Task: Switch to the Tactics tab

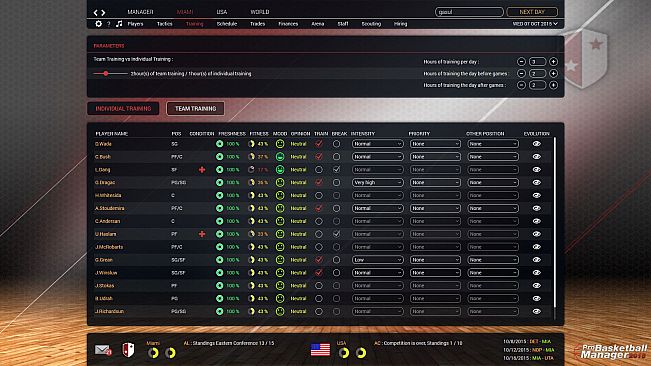Action: coord(164,24)
